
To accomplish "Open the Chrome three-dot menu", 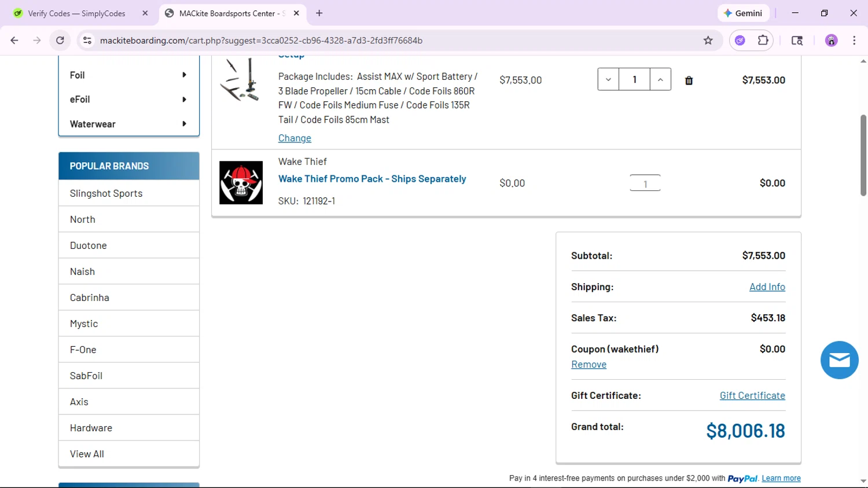I will [x=854, y=41].
